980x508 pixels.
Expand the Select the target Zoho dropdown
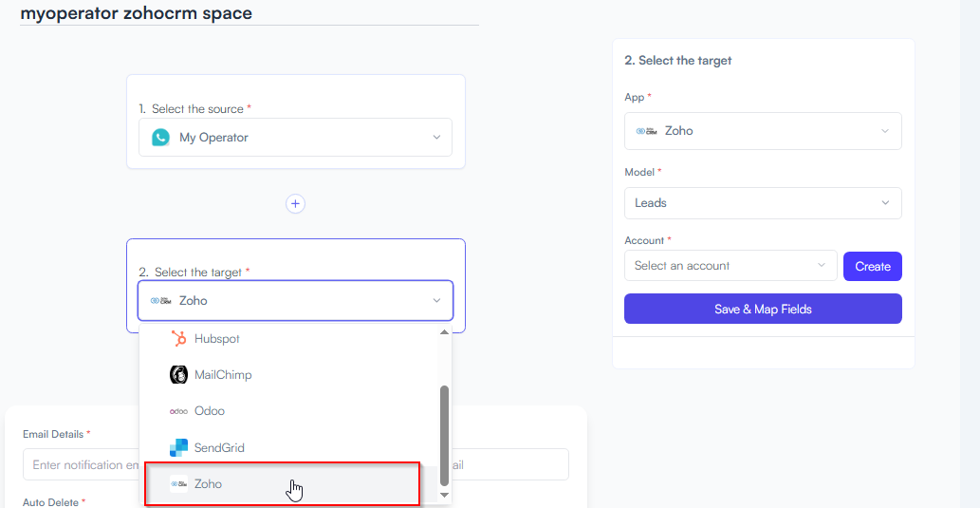(x=296, y=301)
